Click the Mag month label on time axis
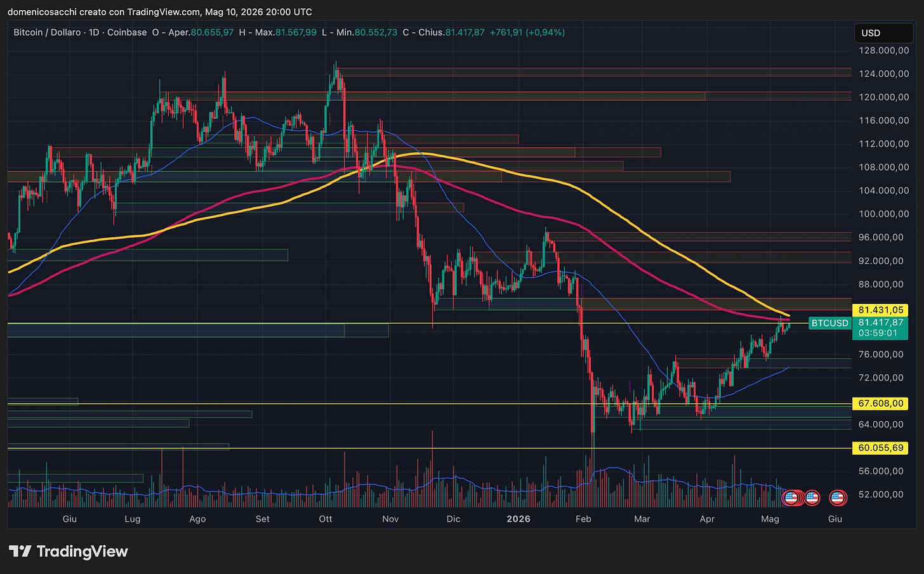 click(x=770, y=519)
